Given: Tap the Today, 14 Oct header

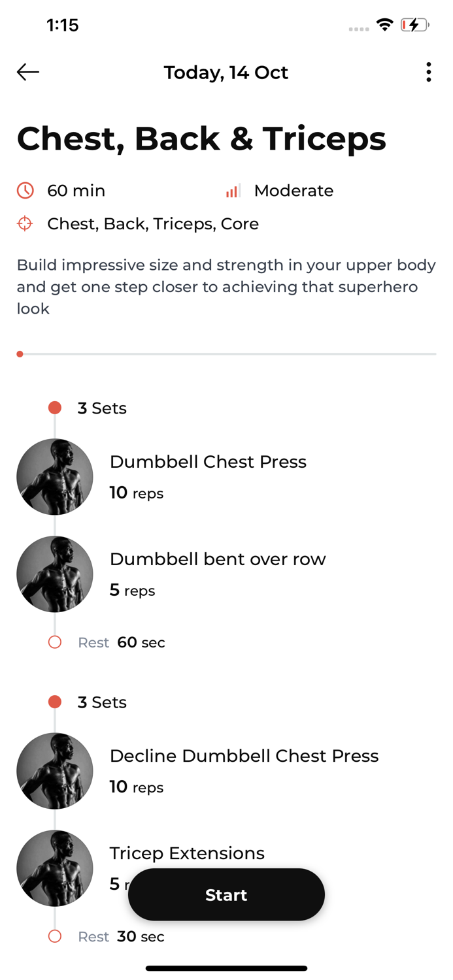Looking at the screenshot, I should (x=226, y=72).
